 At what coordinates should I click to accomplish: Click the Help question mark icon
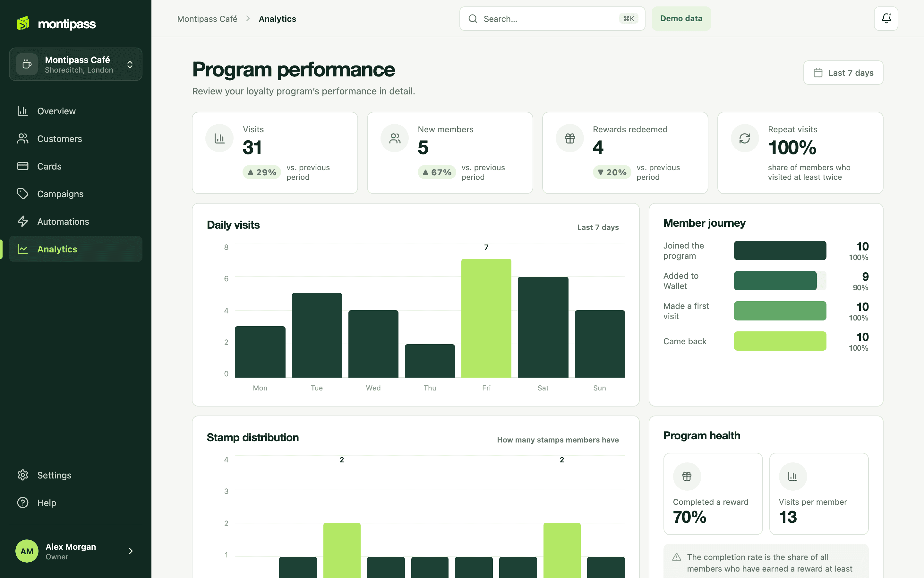click(x=23, y=502)
